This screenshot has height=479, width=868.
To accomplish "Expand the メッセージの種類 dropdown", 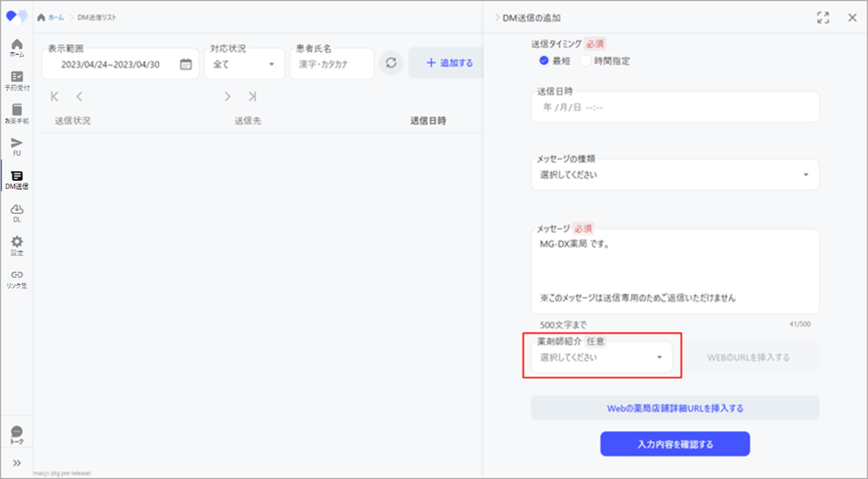I will (674, 175).
